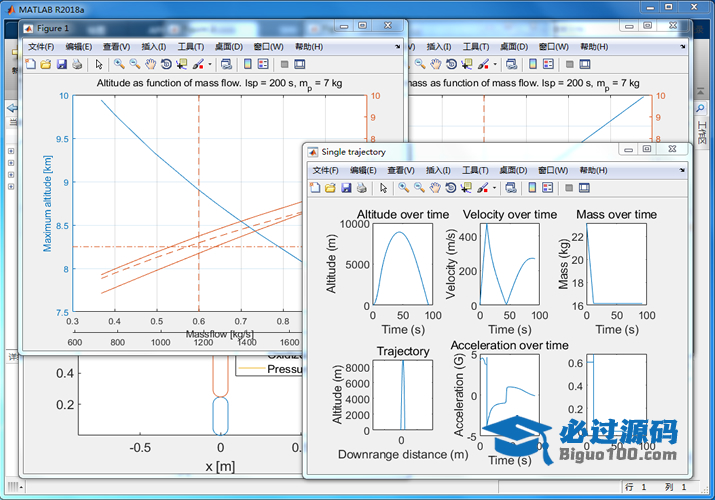Viewport: 715px width, 500px height.
Task: Open 帮助(H) menu in Single trajectory window
Action: (594, 170)
